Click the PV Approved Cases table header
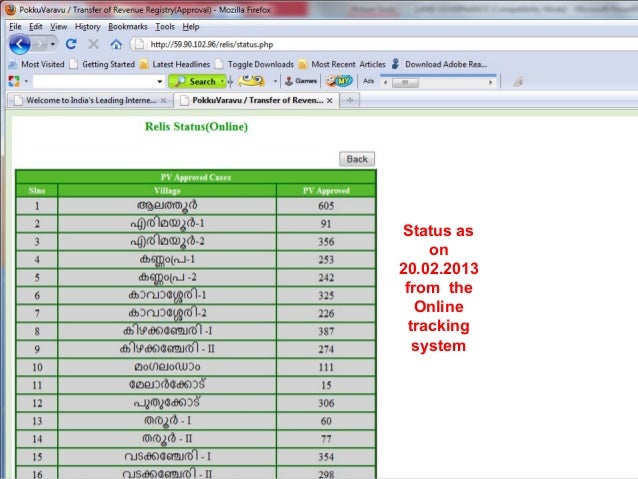Screen dimensions: 638x479 click(196, 177)
